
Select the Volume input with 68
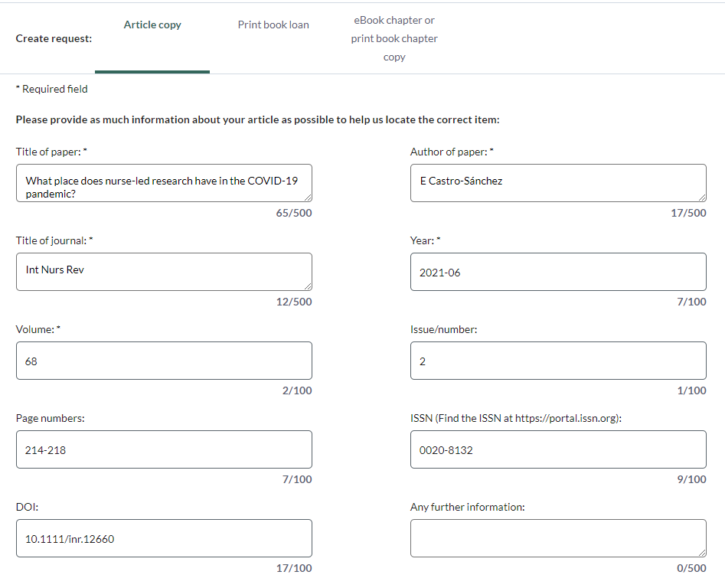164,361
